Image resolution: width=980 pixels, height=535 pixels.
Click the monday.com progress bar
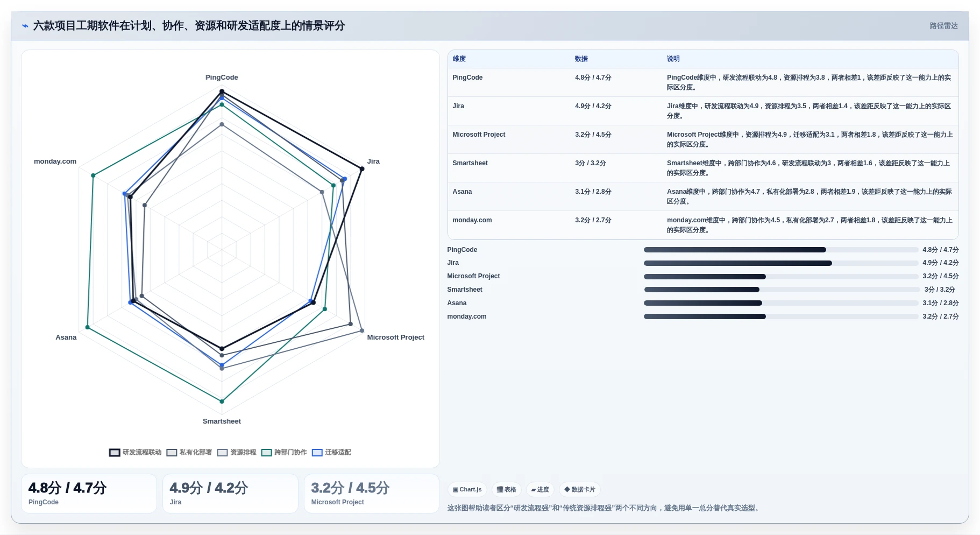[781, 316]
